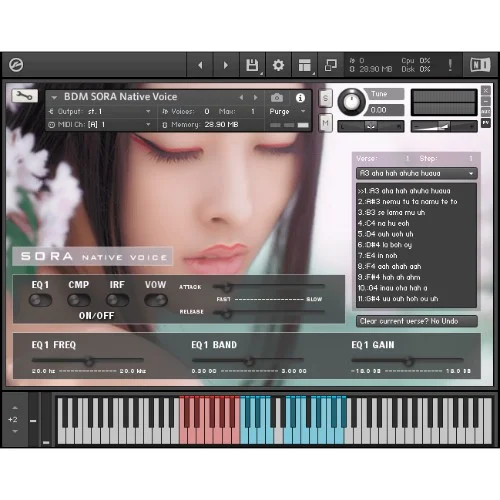Click the camera snapshot icon
This screenshot has height=500, width=500.
[277, 98]
